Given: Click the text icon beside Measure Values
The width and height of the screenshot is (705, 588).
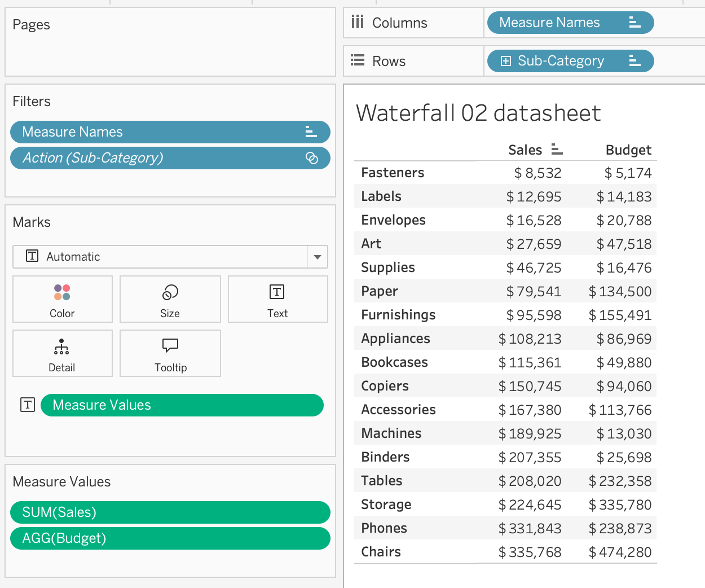Looking at the screenshot, I should click(28, 405).
